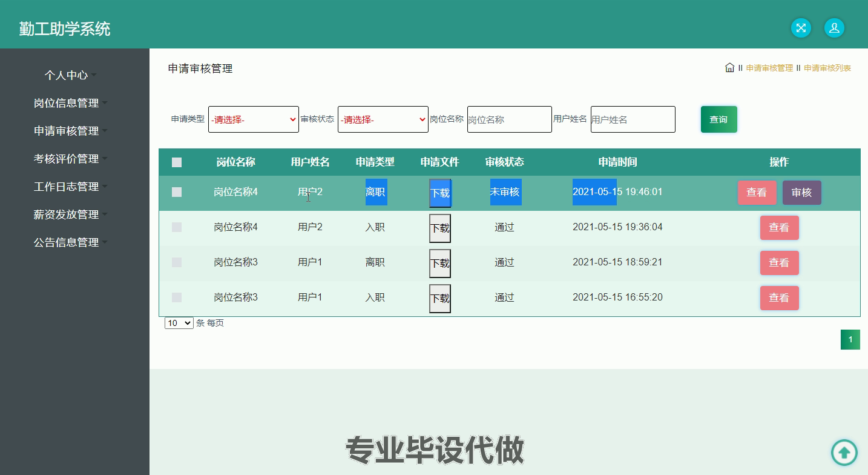Click the home icon in breadcrumb
868x475 pixels.
729,68
